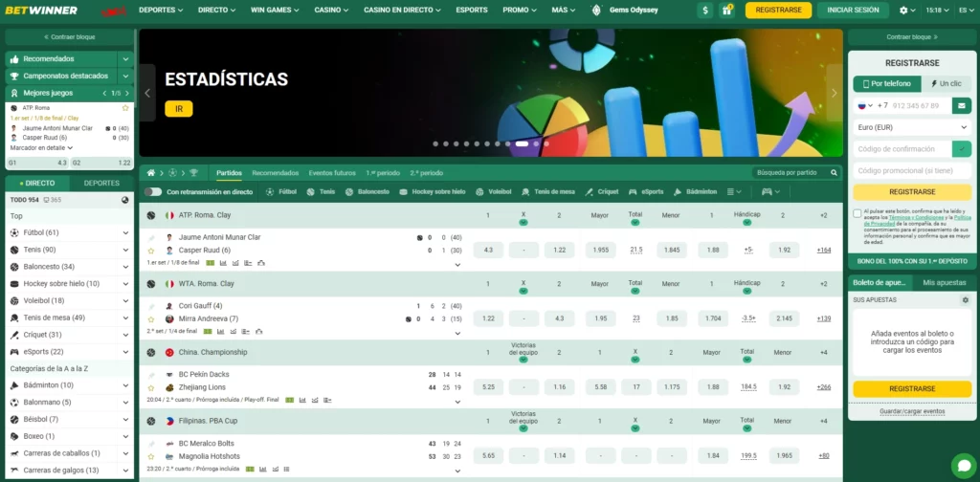Select the first banner slide dot
The width and height of the screenshot is (980, 482).
[x=435, y=143]
